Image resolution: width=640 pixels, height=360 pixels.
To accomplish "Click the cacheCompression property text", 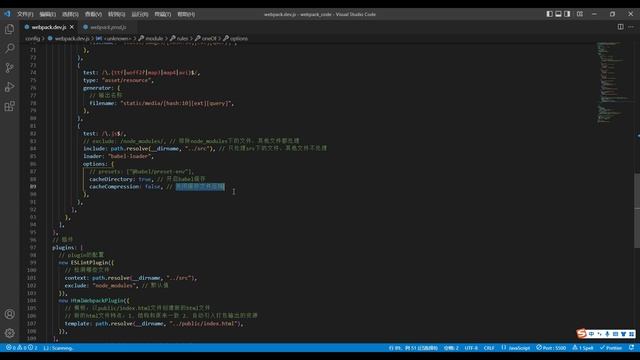I will (114, 187).
